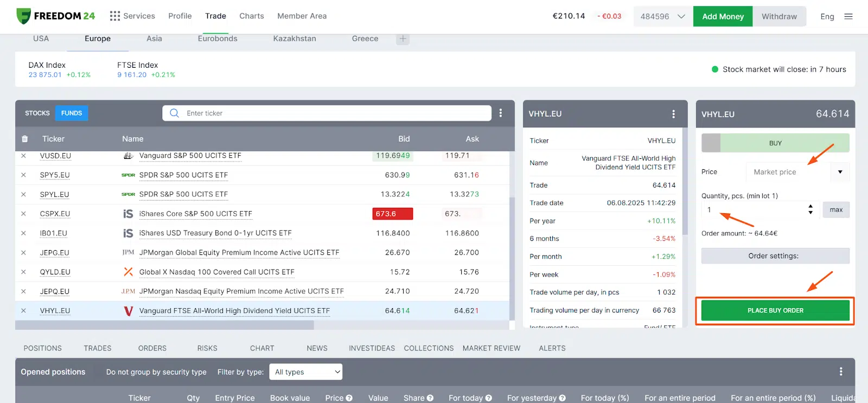868x403 pixels.
Task: Open the INVESTIDEAS tab
Action: pyautogui.click(x=372, y=348)
